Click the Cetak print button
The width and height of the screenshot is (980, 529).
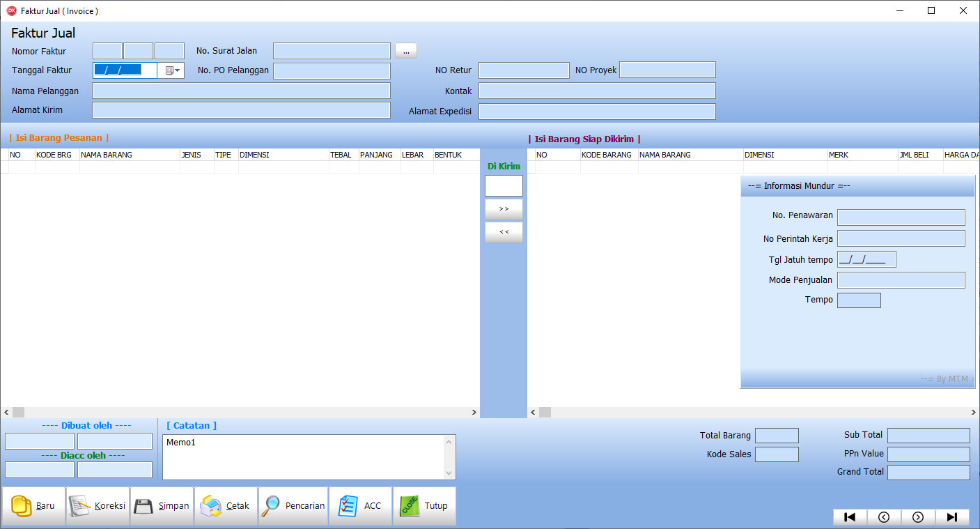(x=226, y=505)
